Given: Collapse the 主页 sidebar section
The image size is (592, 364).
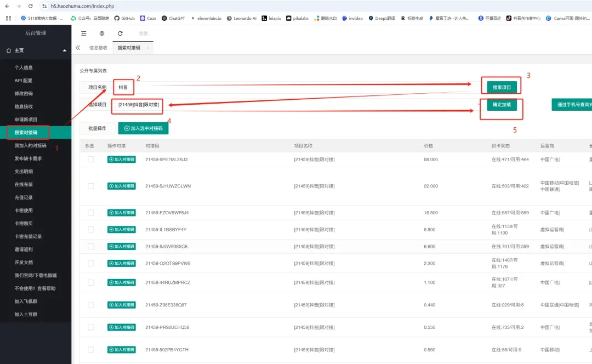Looking at the screenshot, I should click(65, 50).
